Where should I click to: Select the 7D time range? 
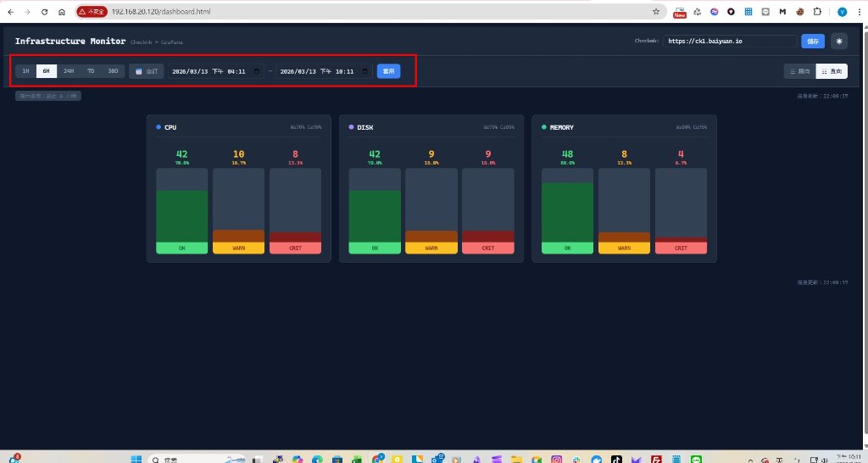(x=91, y=71)
